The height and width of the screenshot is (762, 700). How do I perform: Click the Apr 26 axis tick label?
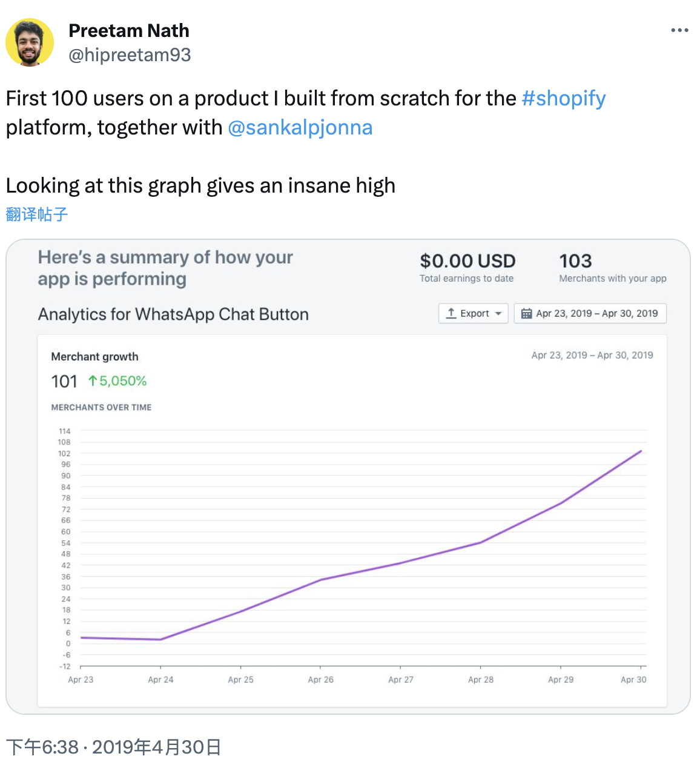coord(321,680)
